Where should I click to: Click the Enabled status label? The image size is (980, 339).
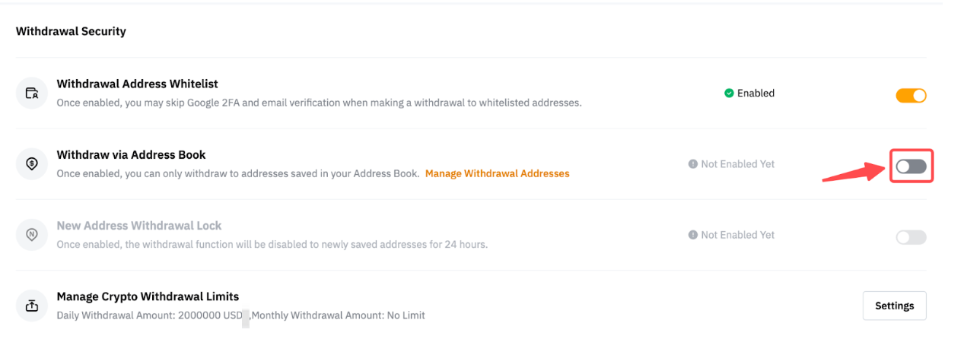pos(756,93)
